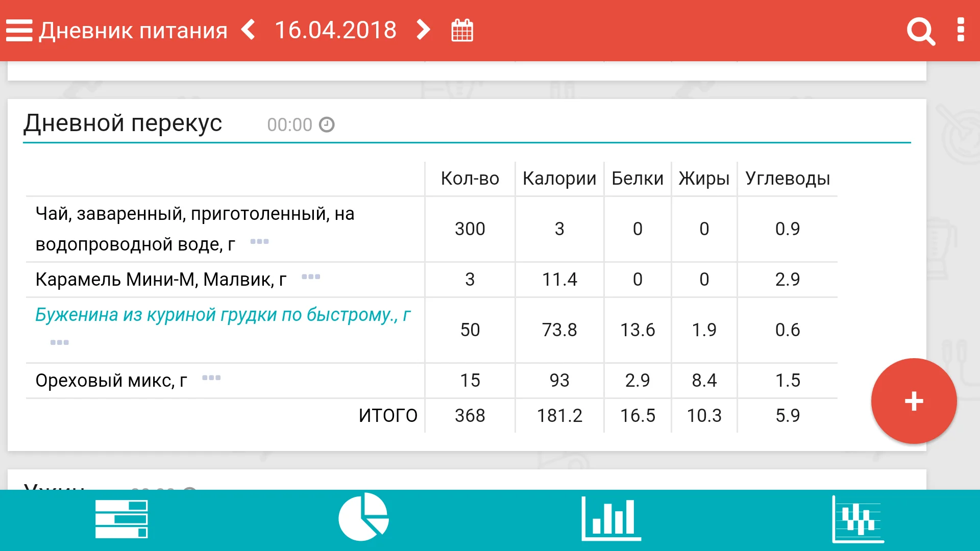Expand options for Карамель Мини-М entry
980x551 pixels.
point(310,277)
